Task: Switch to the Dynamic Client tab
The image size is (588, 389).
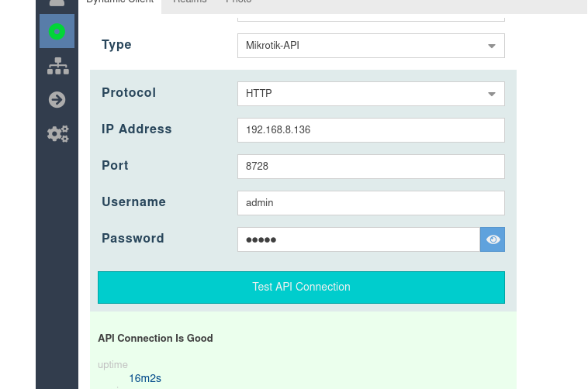Action: (119, 3)
